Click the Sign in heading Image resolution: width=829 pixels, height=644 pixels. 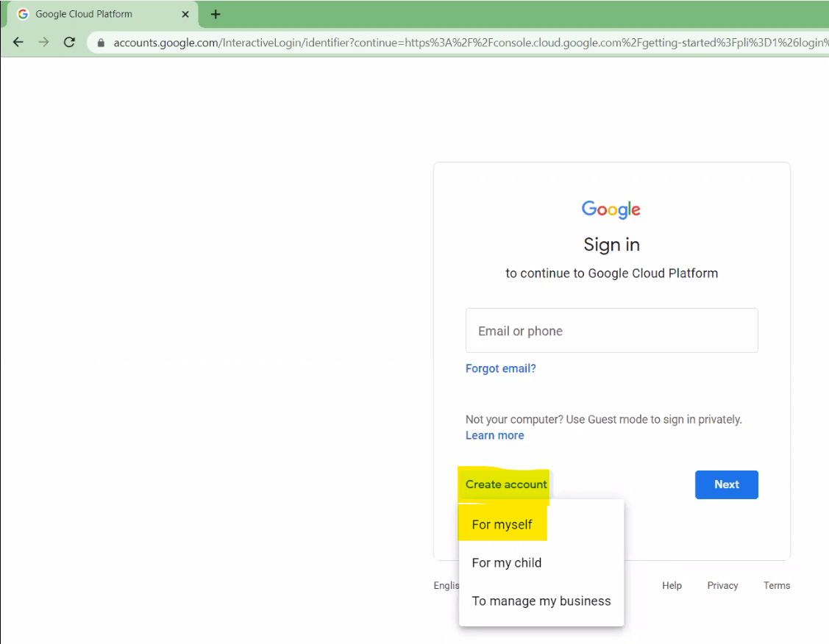click(612, 245)
